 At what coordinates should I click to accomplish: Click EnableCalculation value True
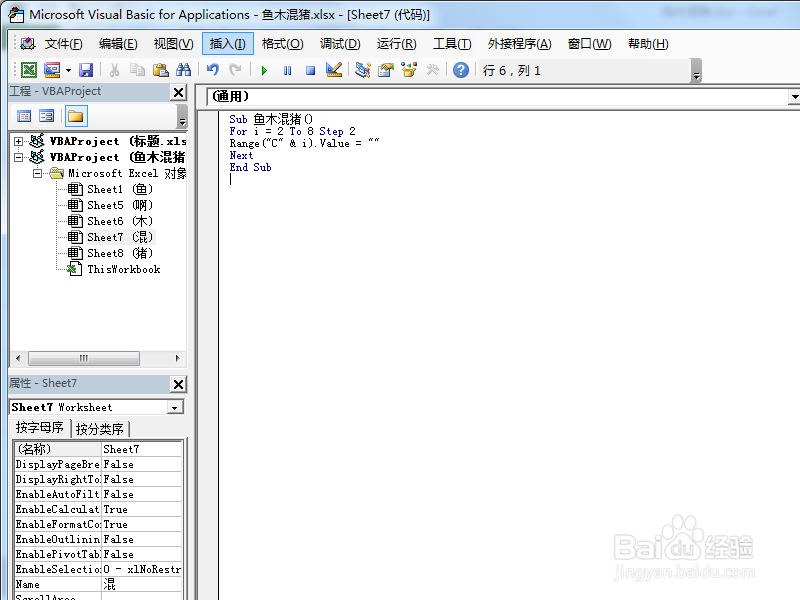coord(142,509)
